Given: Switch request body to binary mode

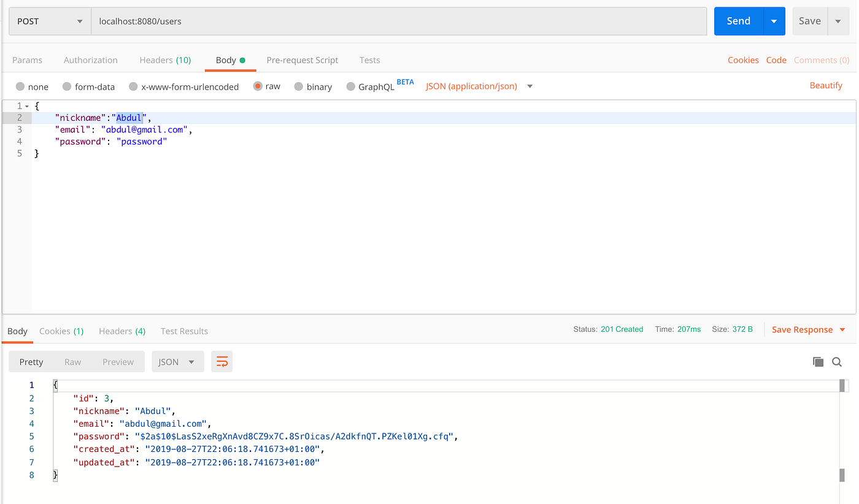Looking at the screenshot, I should click(x=313, y=86).
